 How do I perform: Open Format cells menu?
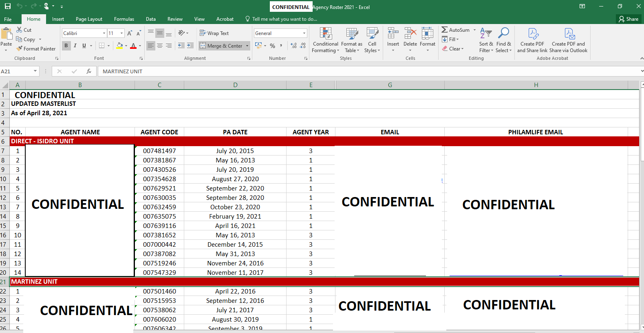tap(428, 40)
